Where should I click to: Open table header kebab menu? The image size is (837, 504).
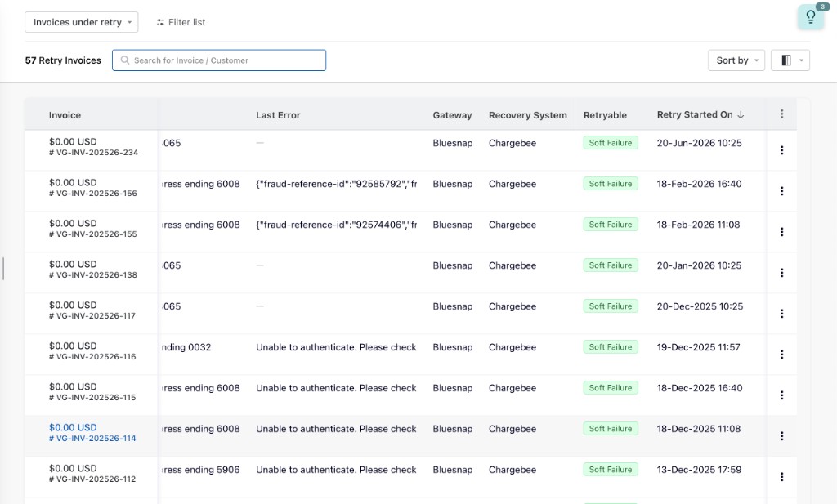point(781,114)
